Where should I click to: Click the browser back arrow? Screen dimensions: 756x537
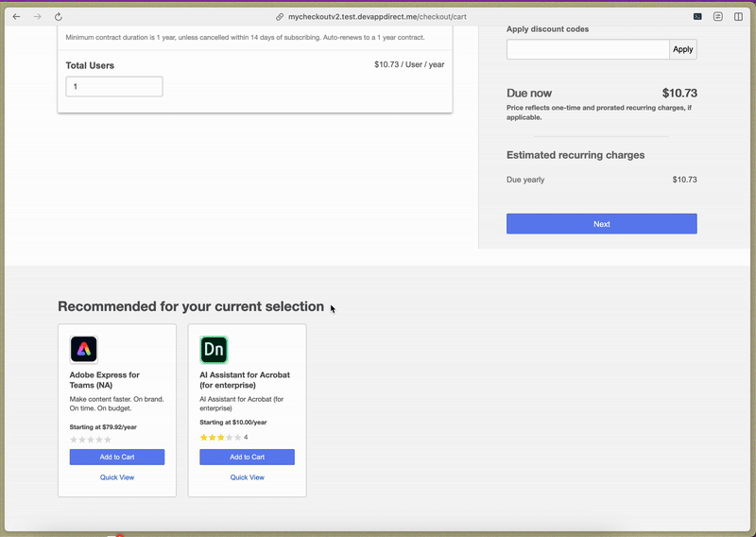(x=16, y=17)
